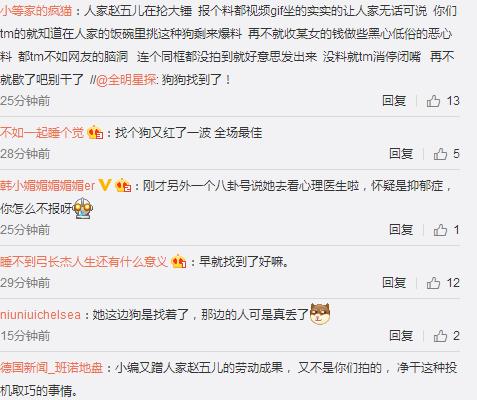
Task: Open the @全明星探 mention link
Action: click(x=126, y=80)
